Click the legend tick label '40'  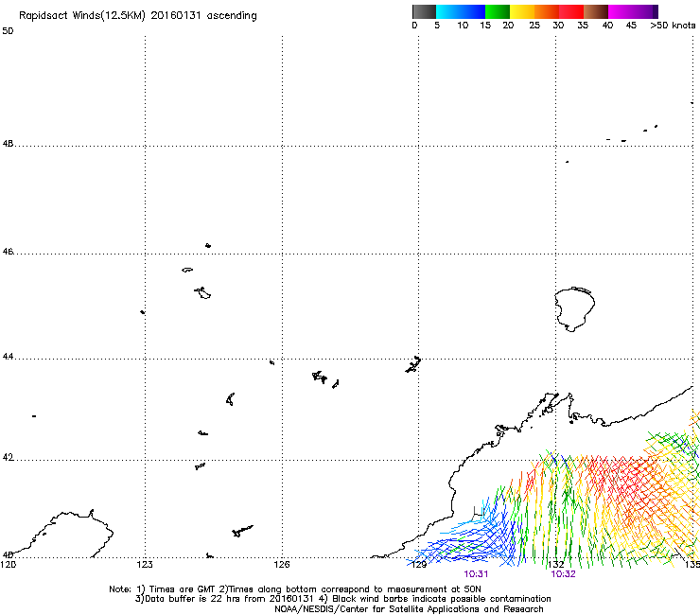coord(607,26)
